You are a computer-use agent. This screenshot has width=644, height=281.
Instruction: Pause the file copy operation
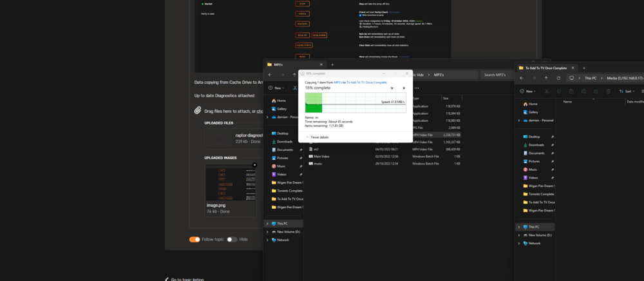[x=392, y=88]
